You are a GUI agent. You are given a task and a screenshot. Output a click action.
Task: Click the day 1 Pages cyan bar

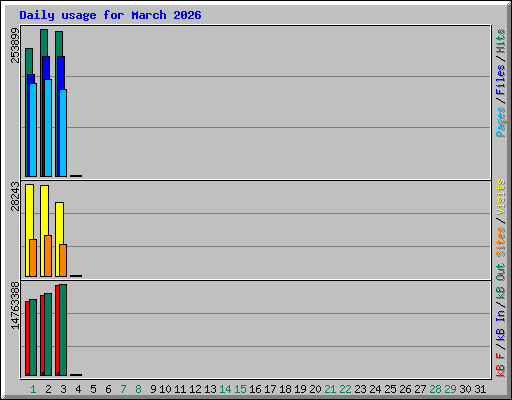pos(33,130)
